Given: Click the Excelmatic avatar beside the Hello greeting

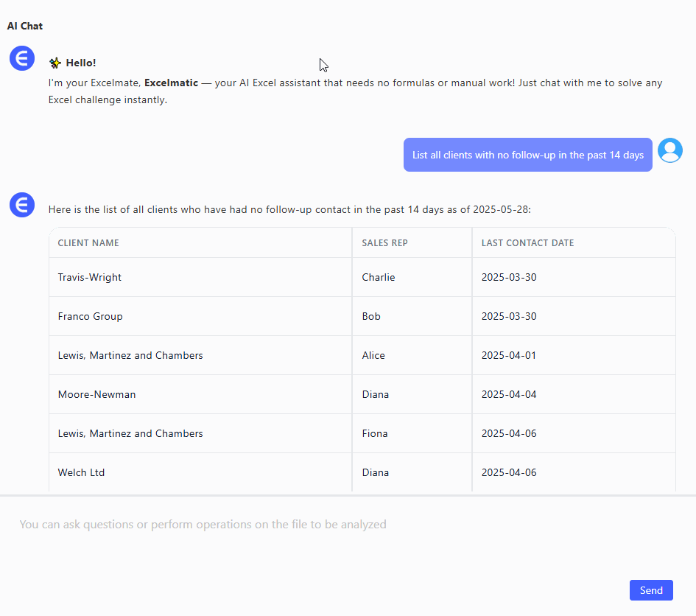Looking at the screenshot, I should coord(22,57).
